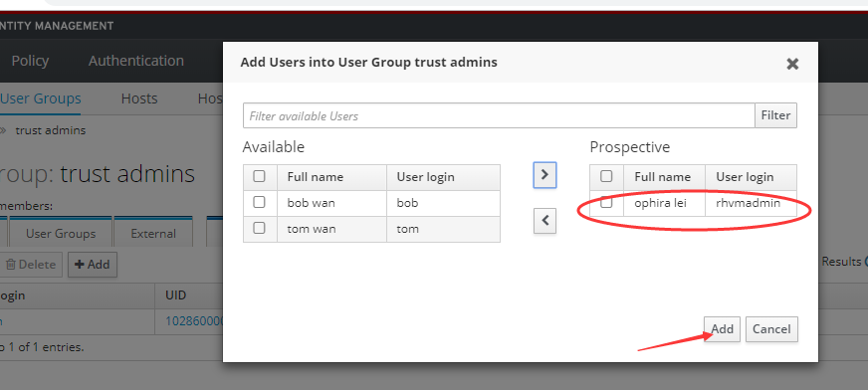Click trust admins breadcrumb text
Image resolution: width=868 pixels, height=390 pixels.
(x=51, y=130)
